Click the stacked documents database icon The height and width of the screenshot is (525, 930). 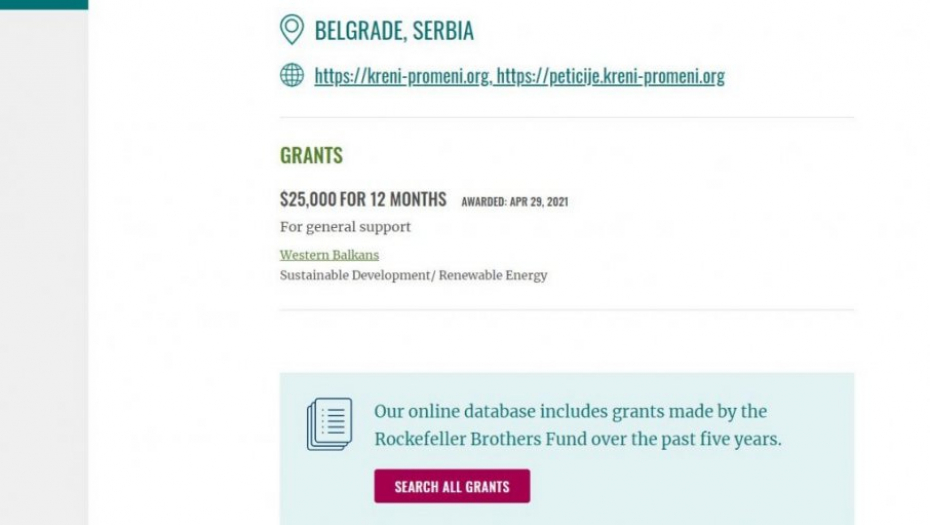[330, 423]
